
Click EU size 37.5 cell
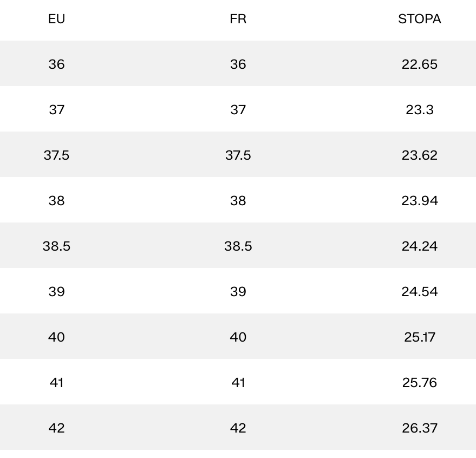[56, 155]
